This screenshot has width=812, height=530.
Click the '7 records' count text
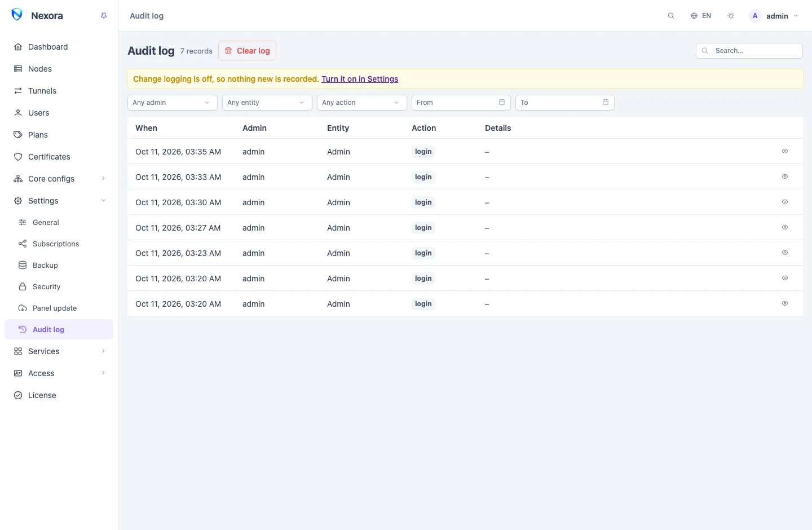click(x=196, y=51)
